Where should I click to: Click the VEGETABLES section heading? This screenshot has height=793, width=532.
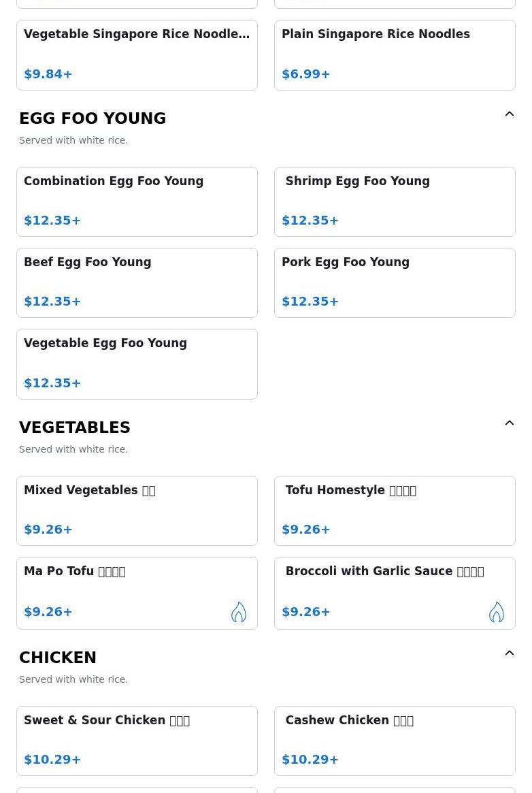pyautogui.click(x=75, y=427)
